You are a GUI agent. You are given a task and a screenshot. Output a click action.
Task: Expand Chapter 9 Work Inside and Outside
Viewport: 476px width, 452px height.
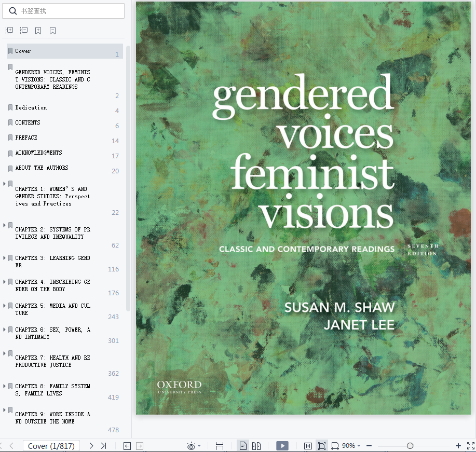coord(4,410)
